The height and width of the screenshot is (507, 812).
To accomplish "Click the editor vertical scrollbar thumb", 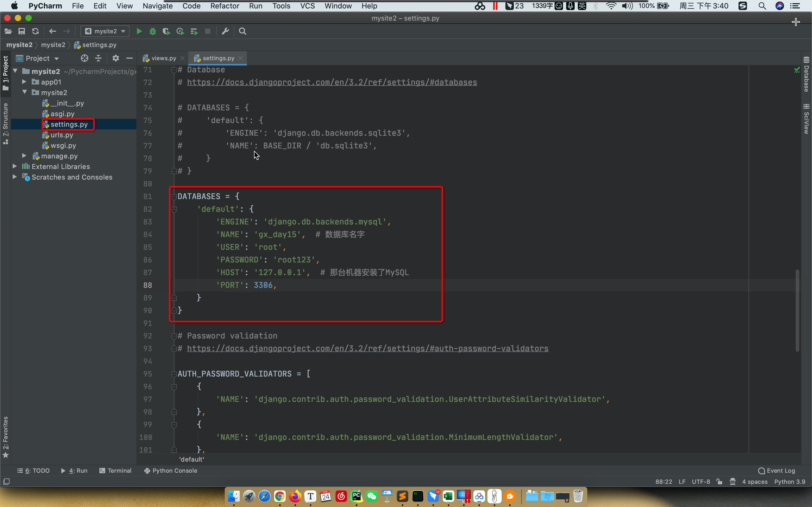I will coord(797,310).
